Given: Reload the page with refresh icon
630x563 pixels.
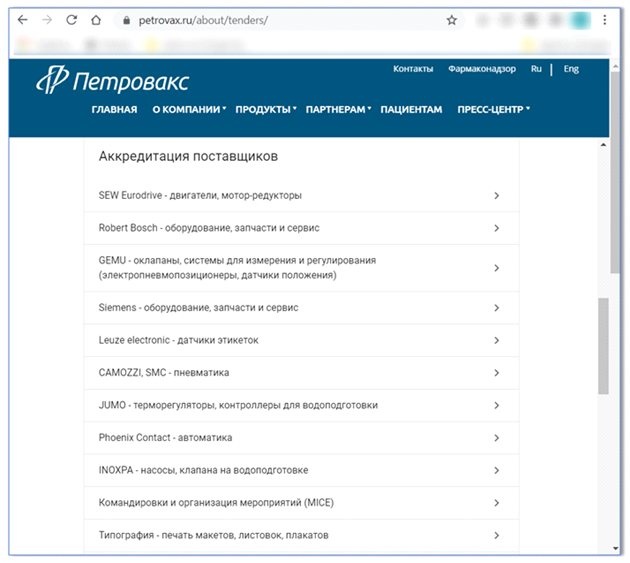Looking at the screenshot, I should tap(71, 20).
